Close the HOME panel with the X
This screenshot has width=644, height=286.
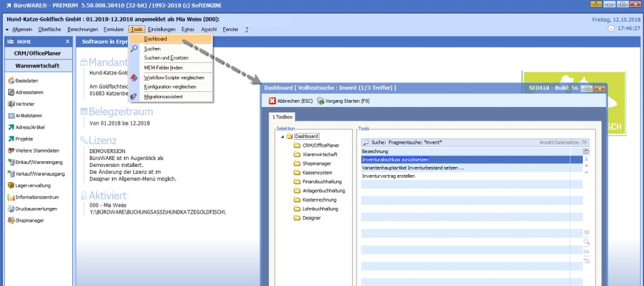[67, 41]
